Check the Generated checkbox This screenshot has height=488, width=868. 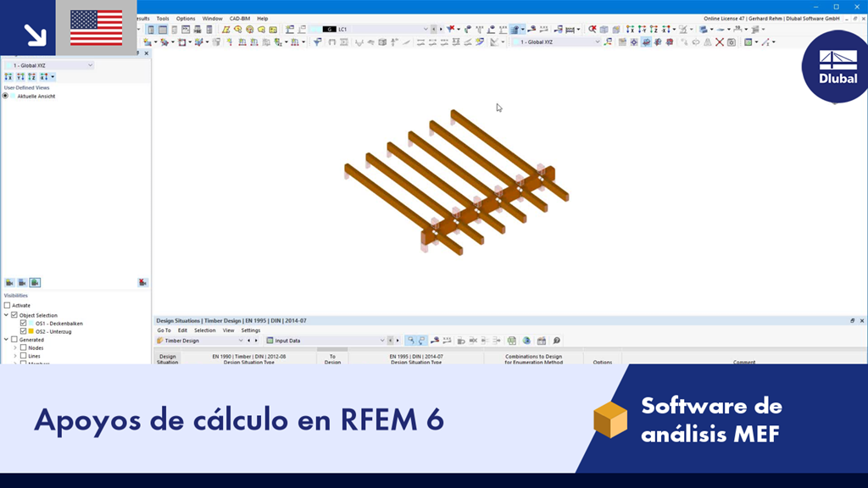pos(14,340)
